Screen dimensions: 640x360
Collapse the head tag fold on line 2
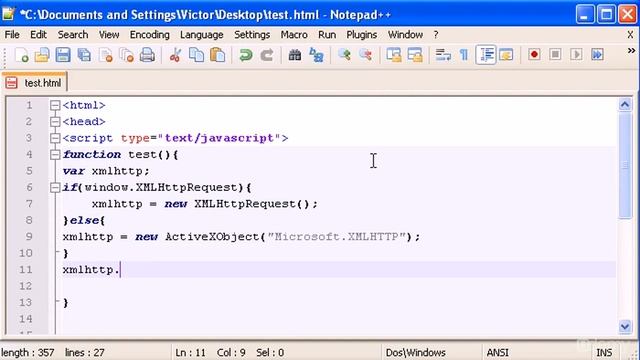click(55, 122)
